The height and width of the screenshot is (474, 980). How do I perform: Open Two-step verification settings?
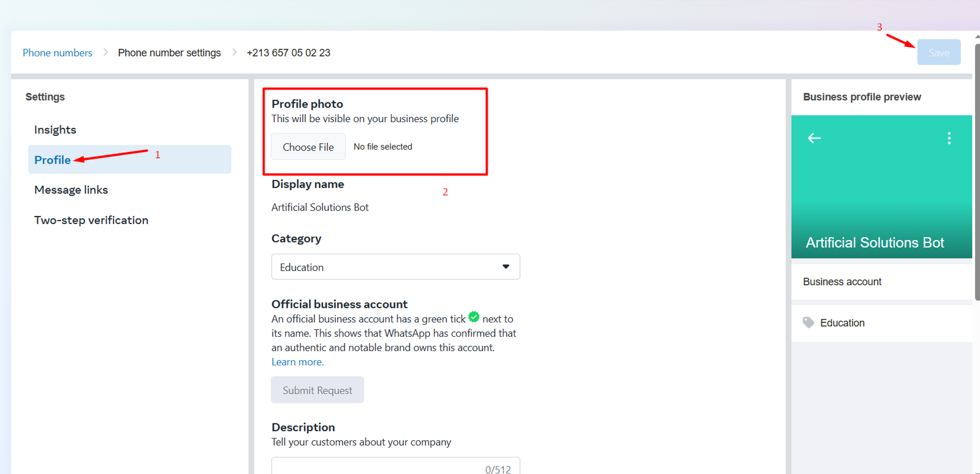91,221
